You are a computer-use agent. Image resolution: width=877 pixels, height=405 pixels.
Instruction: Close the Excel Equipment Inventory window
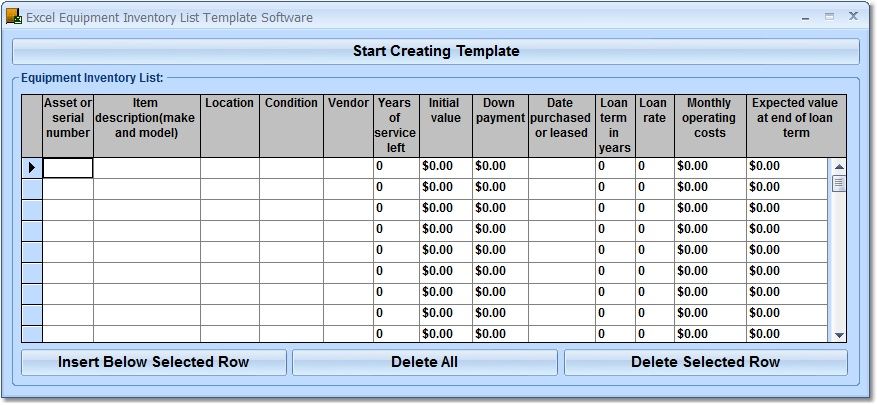(853, 17)
